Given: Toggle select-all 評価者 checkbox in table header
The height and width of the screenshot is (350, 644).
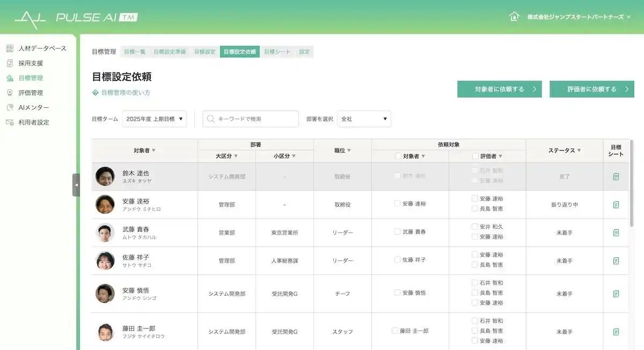Looking at the screenshot, I should [475, 157].
